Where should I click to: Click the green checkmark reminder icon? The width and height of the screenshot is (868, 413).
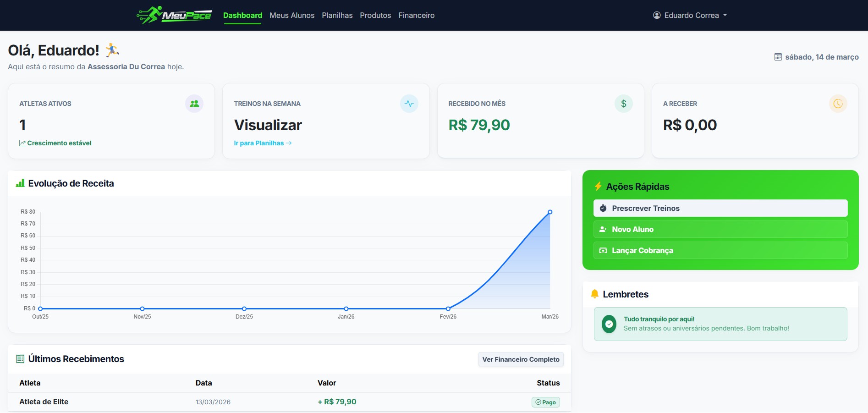point(609,324)
